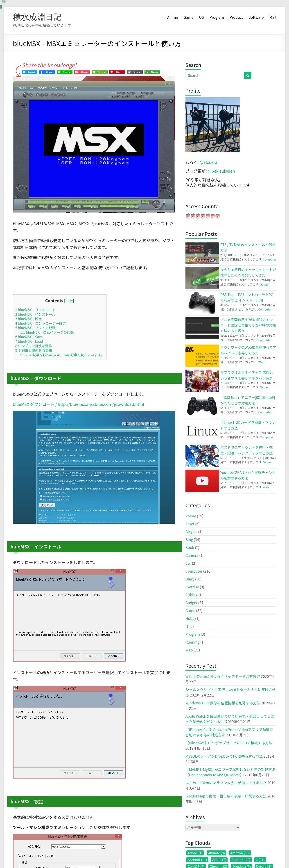Open the installation complete dialog screenshot
This screenshot has height=868, width=289.
69,732
